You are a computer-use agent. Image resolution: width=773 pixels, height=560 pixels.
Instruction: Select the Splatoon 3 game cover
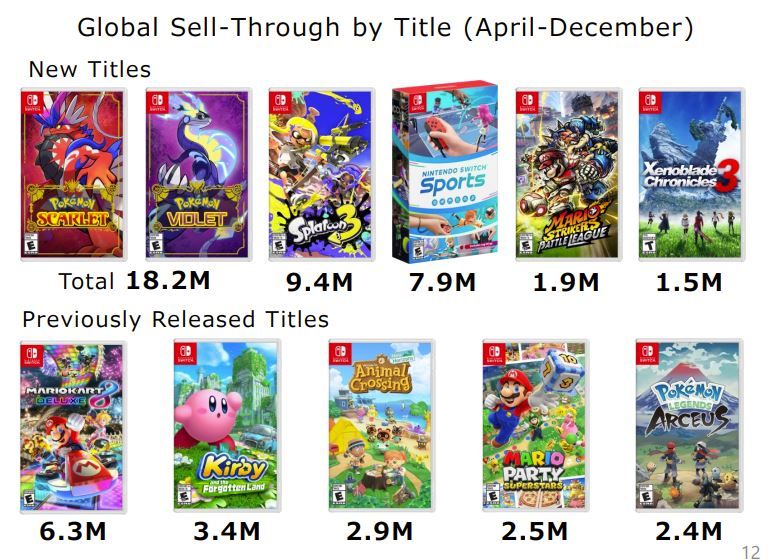tap(321, 175)
